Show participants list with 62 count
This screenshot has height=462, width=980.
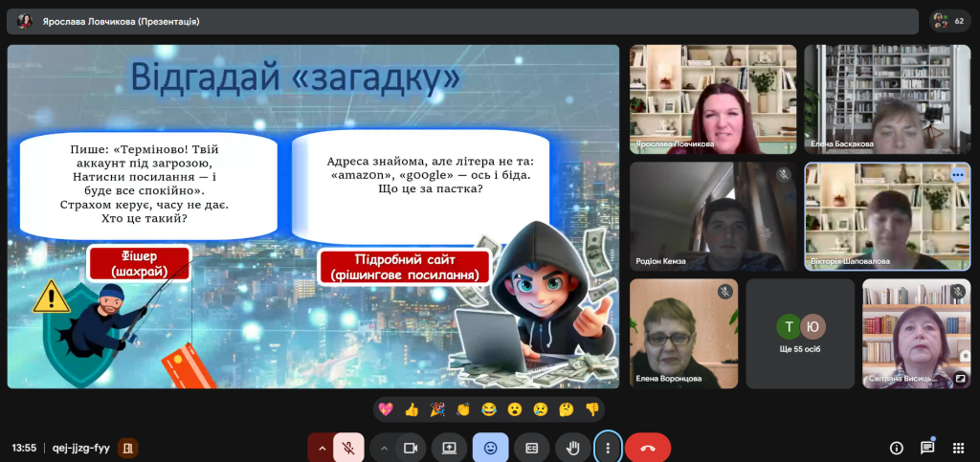pyautogui.click(x=951, y=20)
